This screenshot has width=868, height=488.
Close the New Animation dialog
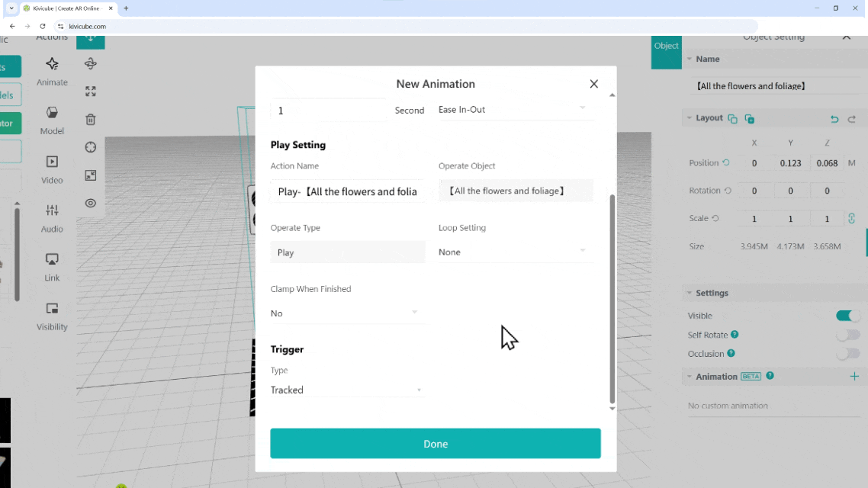coord(593,84)
